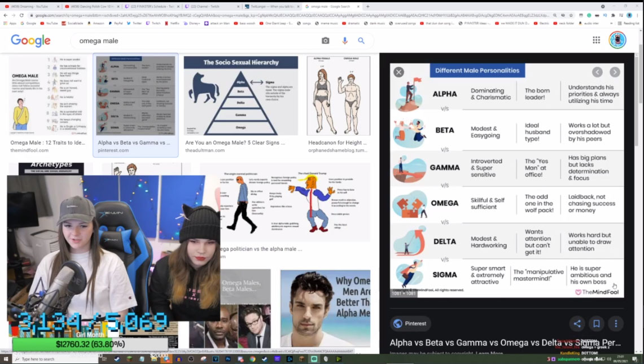Viewport: 644px width, 364px height.
Task: Open Photoshop from Windows taskbar
Action: [x=228, y=359]
